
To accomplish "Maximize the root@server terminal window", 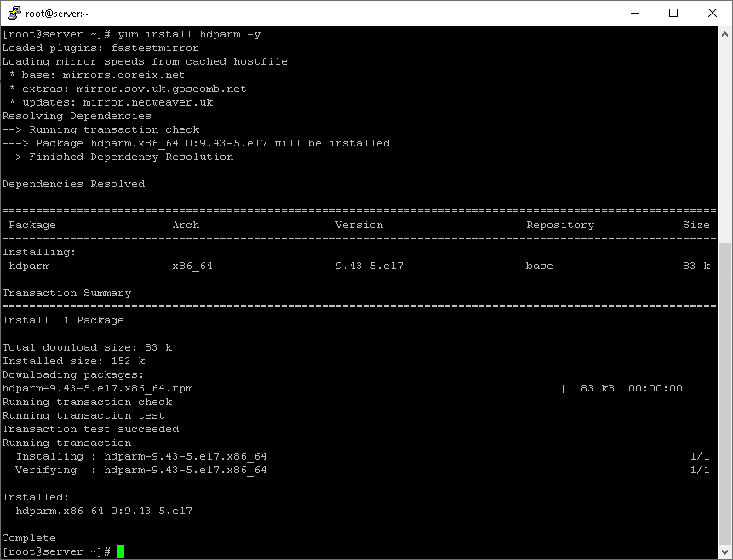I will point(673,13).
